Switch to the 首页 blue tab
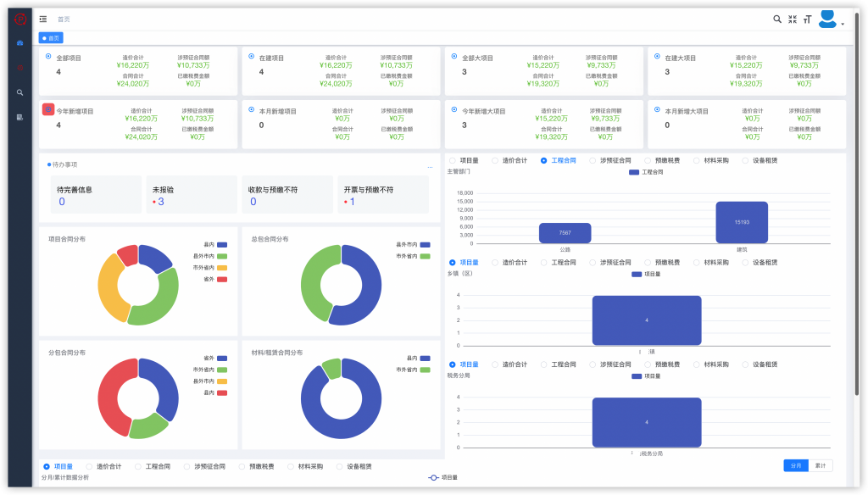Viewport: 868px width, 495px height. click(x=51, y=38)
